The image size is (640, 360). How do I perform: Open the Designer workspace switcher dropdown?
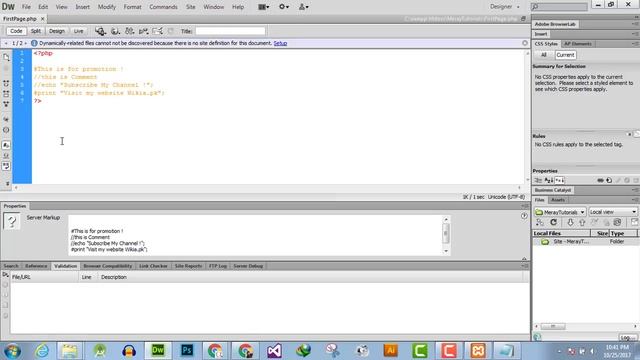(505, 7)
